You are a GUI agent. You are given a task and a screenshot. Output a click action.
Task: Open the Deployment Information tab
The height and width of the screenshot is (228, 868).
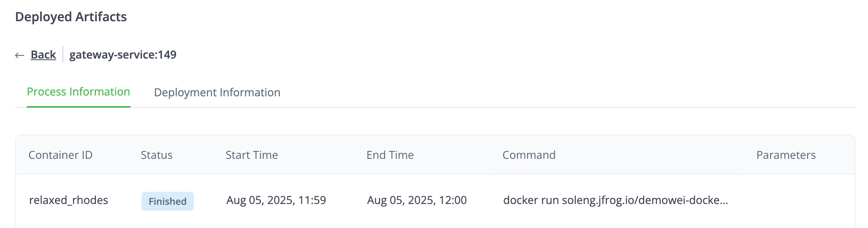point(217,92)
